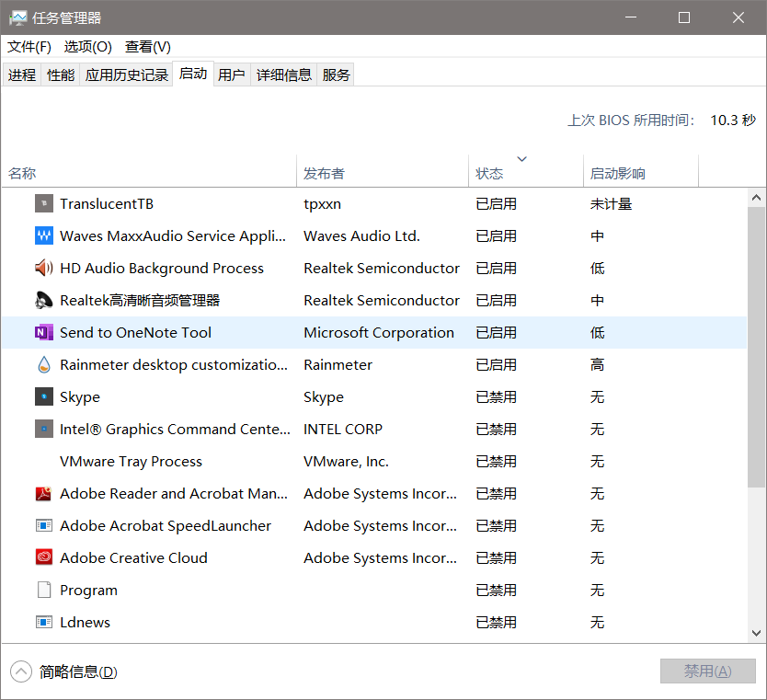Select Send to OneNote Tool entry

135,333
